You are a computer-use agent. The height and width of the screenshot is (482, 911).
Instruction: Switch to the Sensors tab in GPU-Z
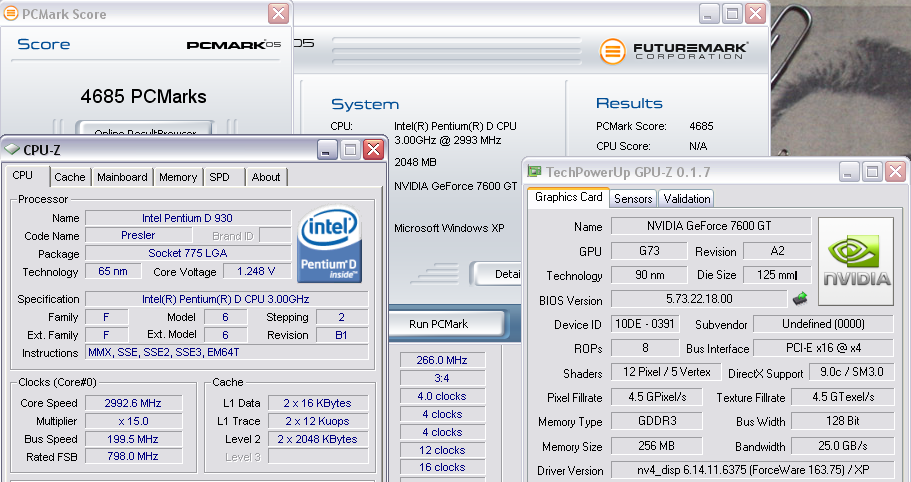click(633, 199)
